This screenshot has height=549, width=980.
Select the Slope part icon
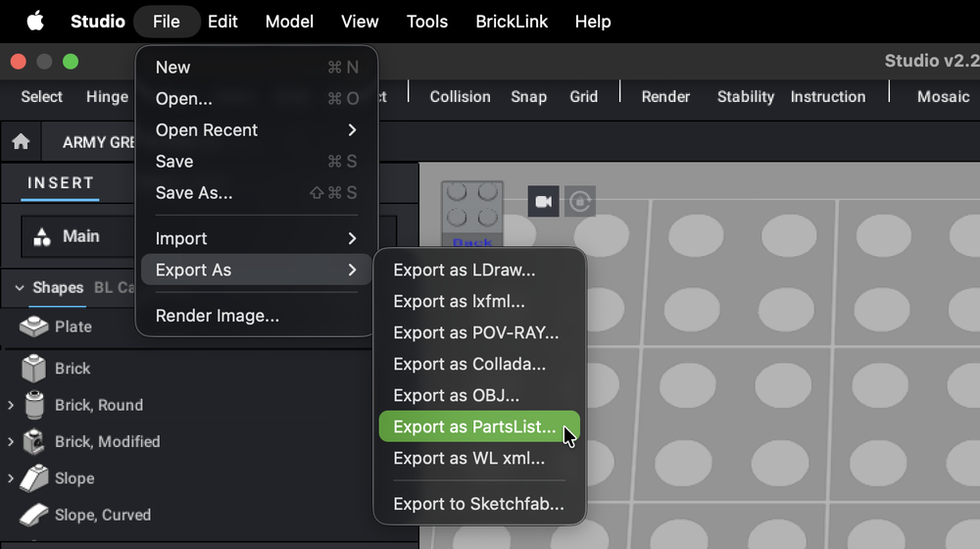(x=34, y=478)
